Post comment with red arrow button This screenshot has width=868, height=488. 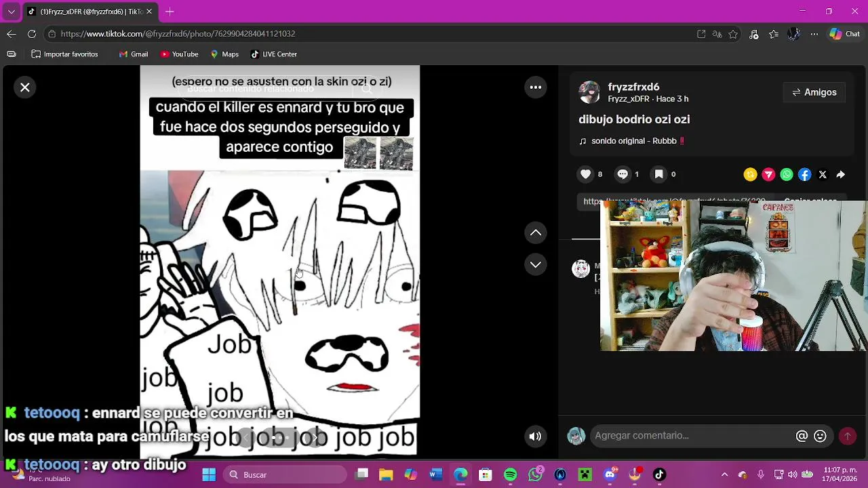[x=848, y=436]
